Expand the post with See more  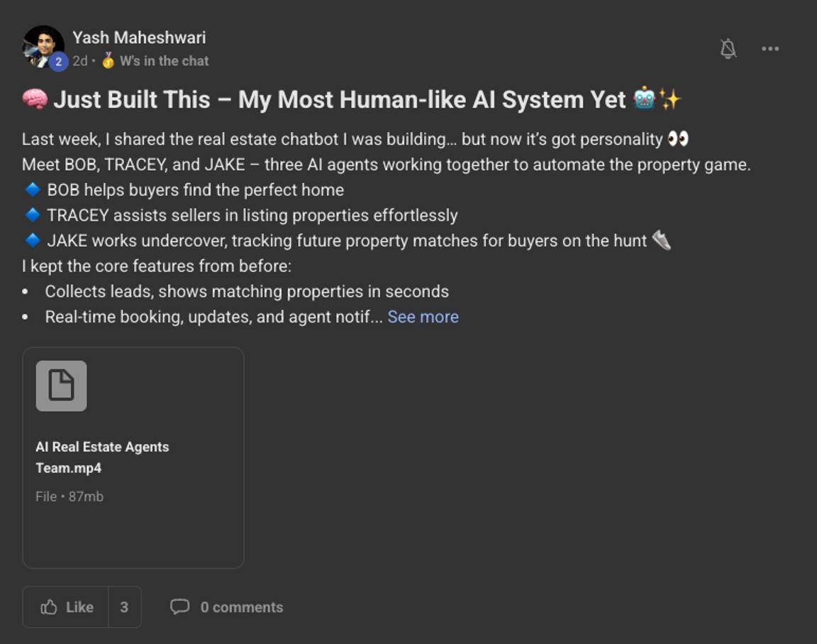[423, 317]
